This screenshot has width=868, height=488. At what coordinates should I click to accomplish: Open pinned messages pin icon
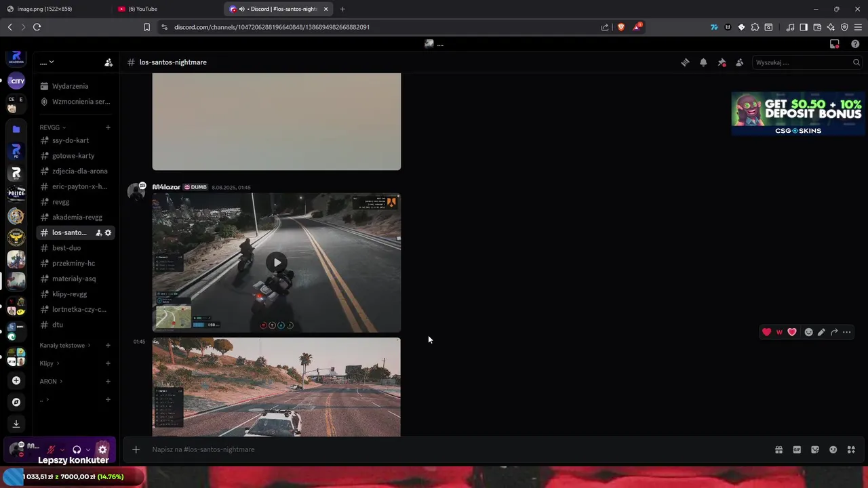click(x=722, y=62)
